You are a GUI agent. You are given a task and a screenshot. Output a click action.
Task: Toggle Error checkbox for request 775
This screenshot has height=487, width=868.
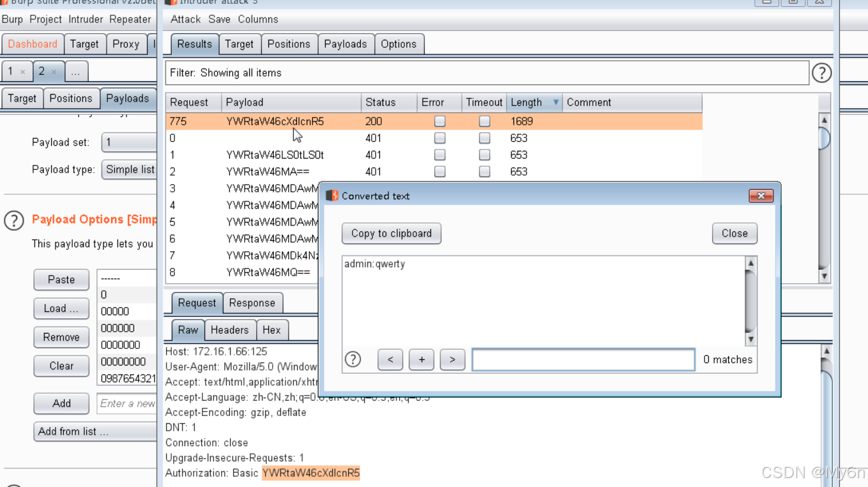(x=439, y=121)
